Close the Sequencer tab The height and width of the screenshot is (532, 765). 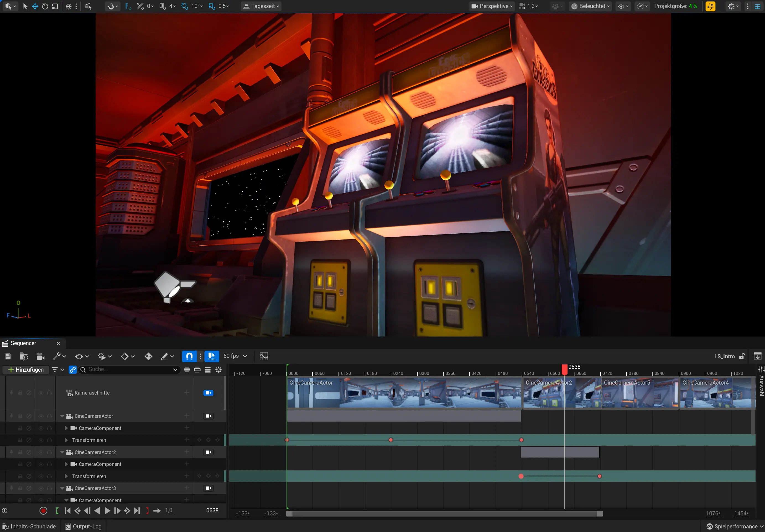coord(58,343)
